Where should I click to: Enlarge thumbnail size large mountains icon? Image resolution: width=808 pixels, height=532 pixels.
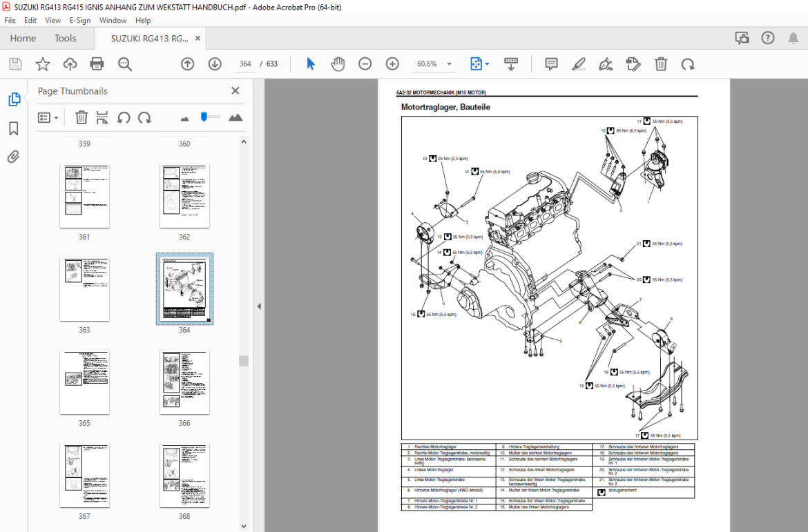coord(235,117)
